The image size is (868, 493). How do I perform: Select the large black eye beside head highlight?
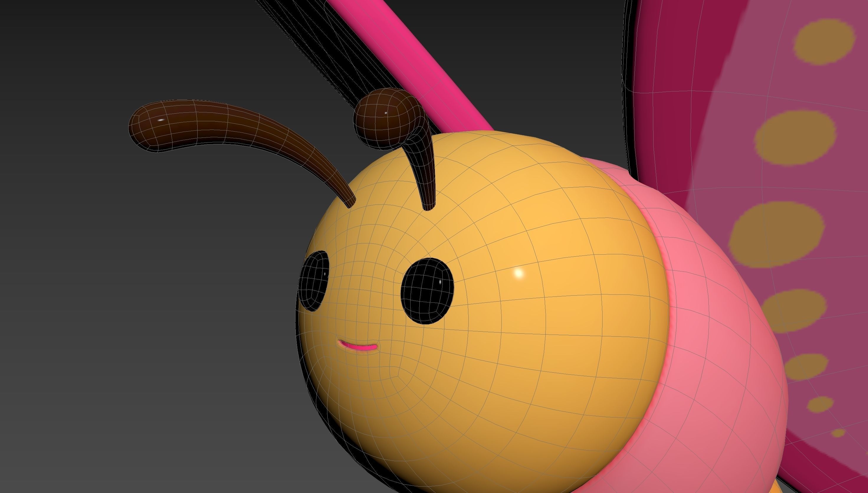pyautogui.click(x=427, y=291)
